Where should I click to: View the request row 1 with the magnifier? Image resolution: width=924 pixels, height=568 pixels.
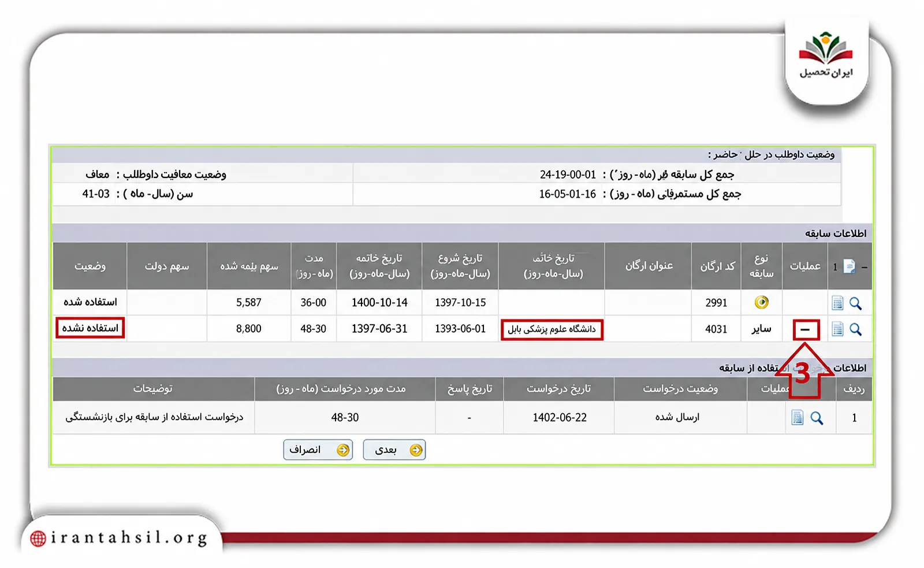817,418
